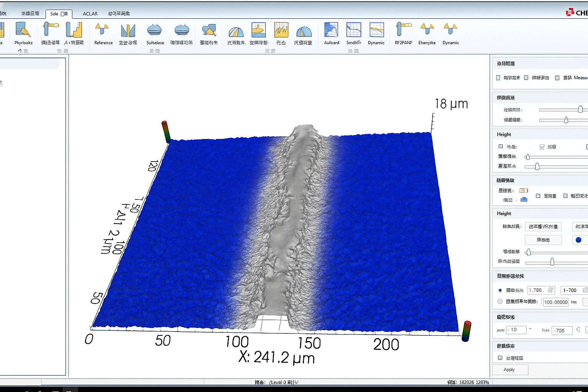Click the rightmost Dynamic ribbon icon
The width and height of the screenshot is (588, 392).
451,30
